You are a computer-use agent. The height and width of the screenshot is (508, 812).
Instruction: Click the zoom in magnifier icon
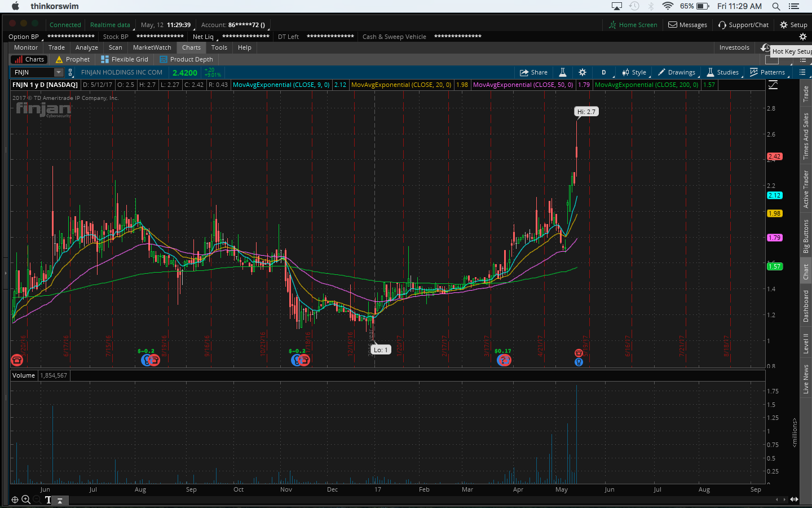pos(26,500)
